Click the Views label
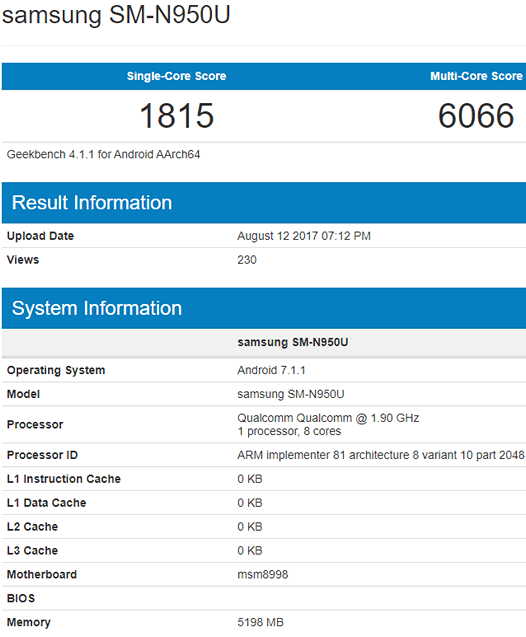 (23, 260)
